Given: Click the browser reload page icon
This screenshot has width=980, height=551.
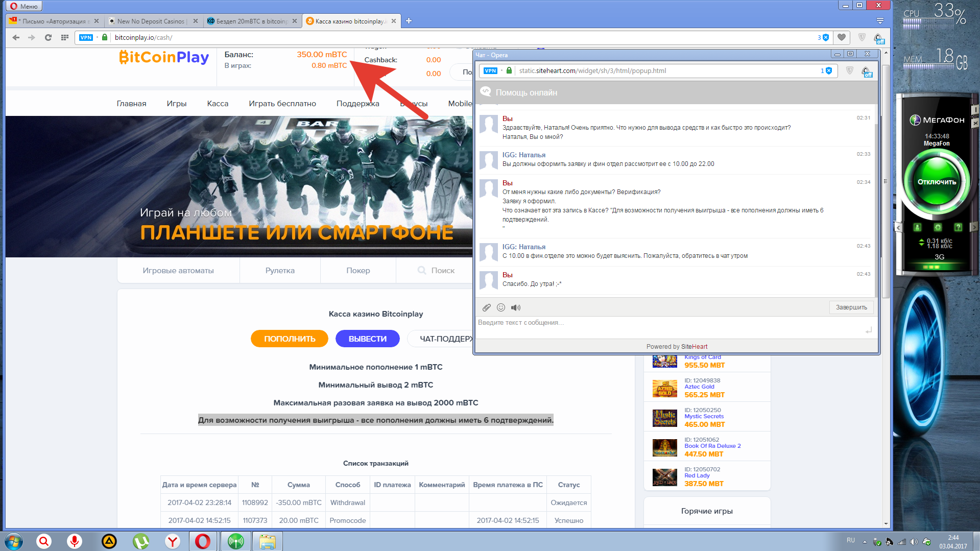Looking at the screenshot, I should coord(48,37).
